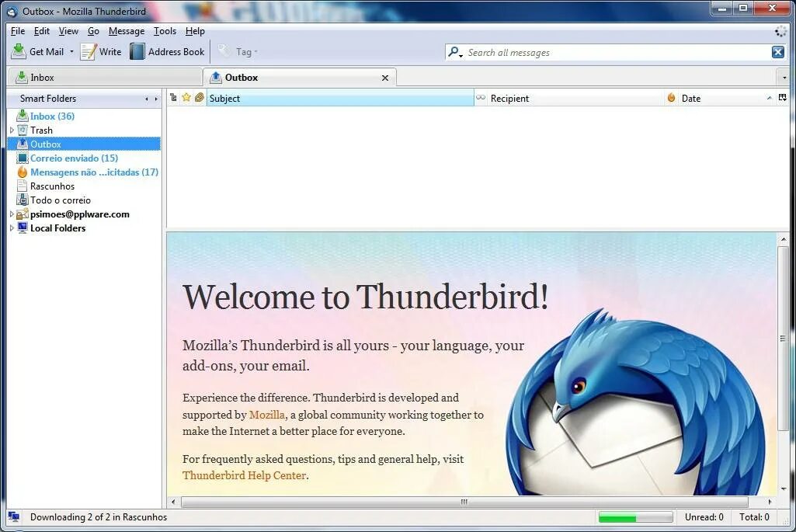This screenshot has width=796, height=532.
Task: Click the vertical scrollbar thumb
Action: tap(784, 338)
